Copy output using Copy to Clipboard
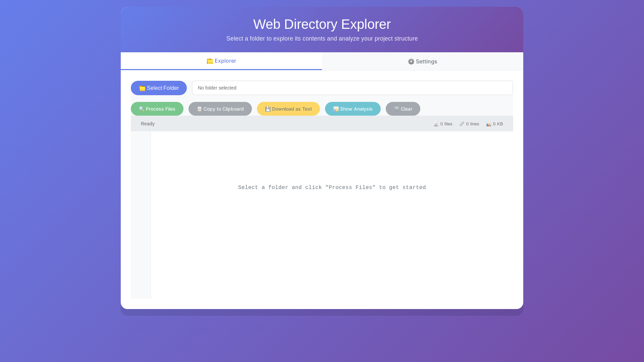The image size is (644, 362). coord(220,109)
